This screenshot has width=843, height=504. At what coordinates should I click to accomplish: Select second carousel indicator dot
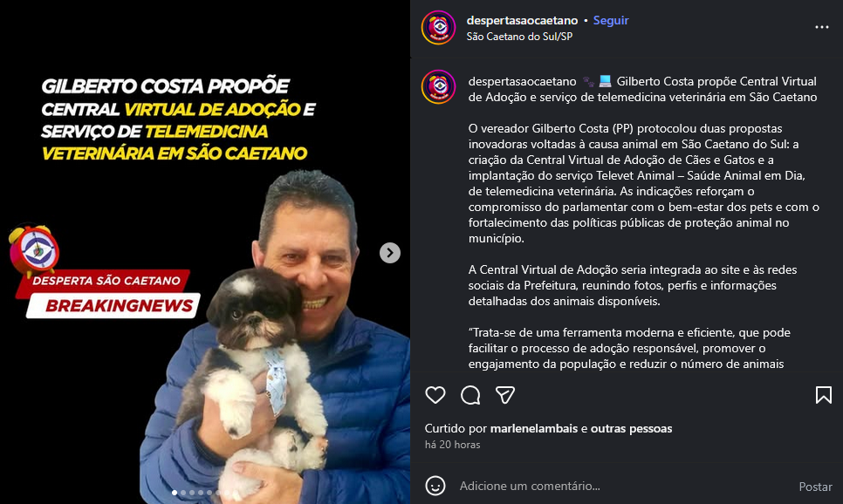[x=183, y=493]
